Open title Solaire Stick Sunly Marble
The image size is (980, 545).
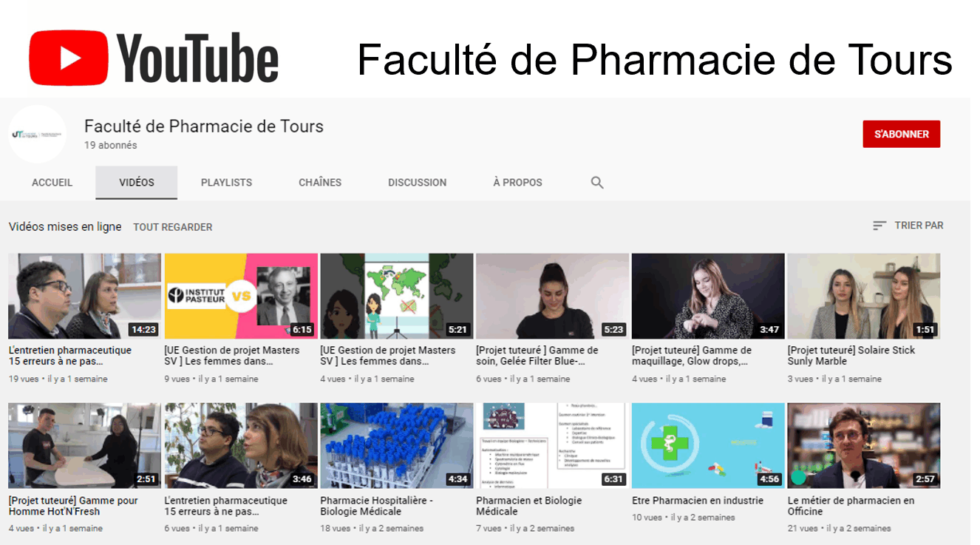[x=851, y=356]
